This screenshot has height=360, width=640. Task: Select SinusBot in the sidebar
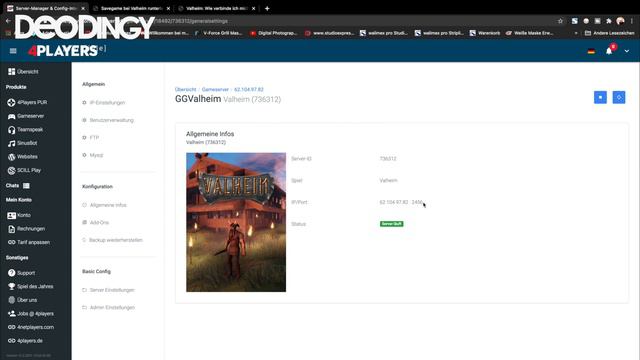point(22,143)
